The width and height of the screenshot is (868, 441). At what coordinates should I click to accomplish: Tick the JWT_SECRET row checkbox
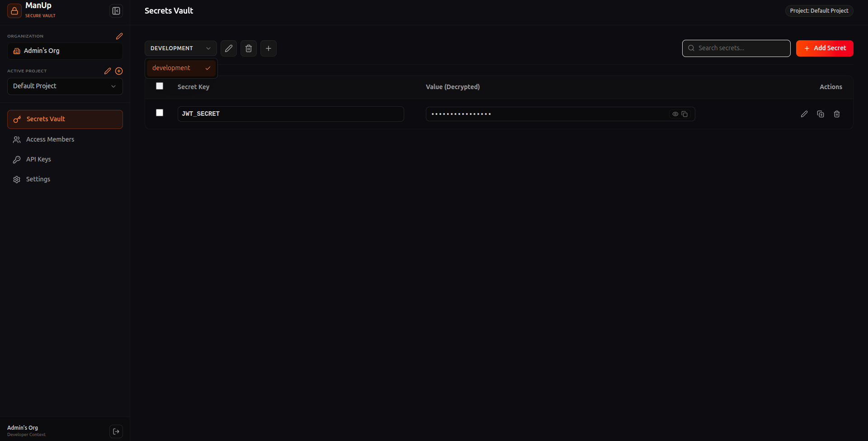(x=160, y=113)
